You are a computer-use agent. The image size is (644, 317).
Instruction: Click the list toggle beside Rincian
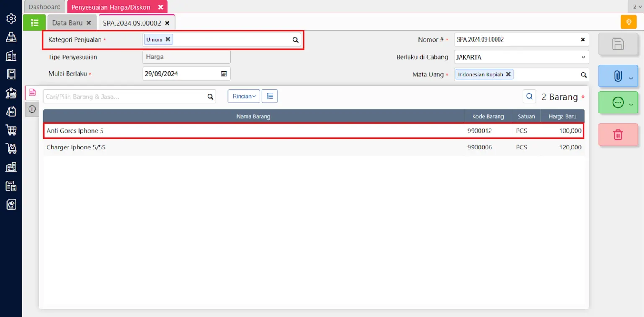[270, 96]
